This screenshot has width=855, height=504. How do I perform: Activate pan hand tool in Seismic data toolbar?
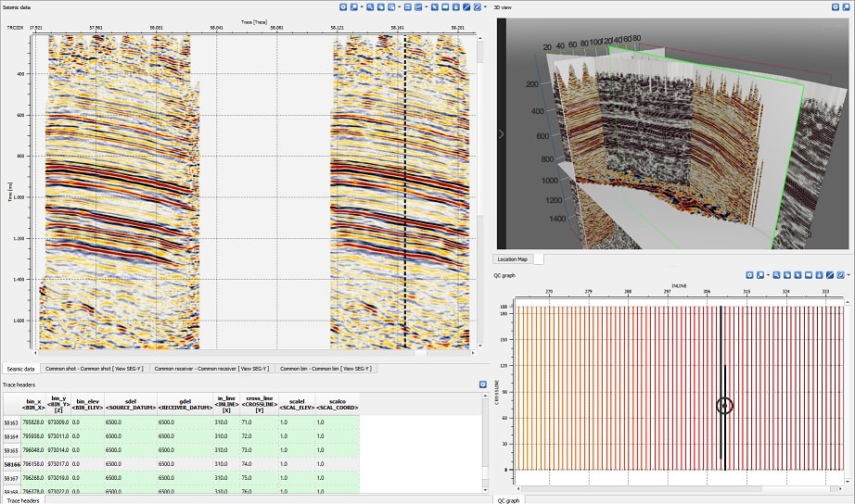tap(380, 6)
